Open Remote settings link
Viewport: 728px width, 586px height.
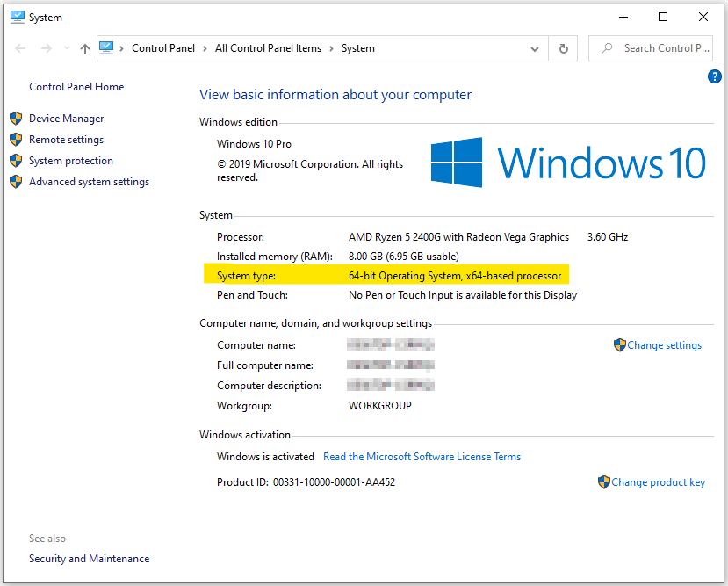(x=67, y=140)
